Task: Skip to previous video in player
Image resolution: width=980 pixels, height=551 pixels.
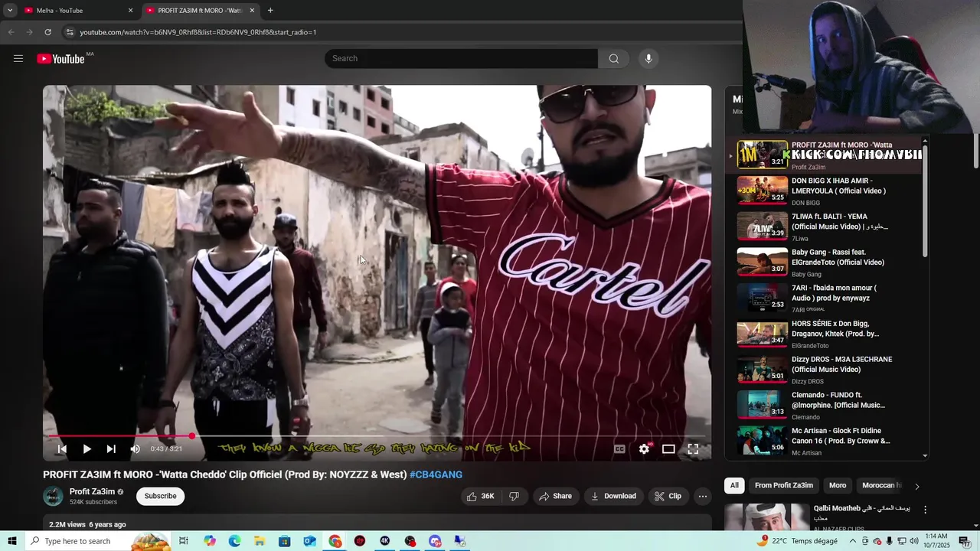Action: click(62, 449)
